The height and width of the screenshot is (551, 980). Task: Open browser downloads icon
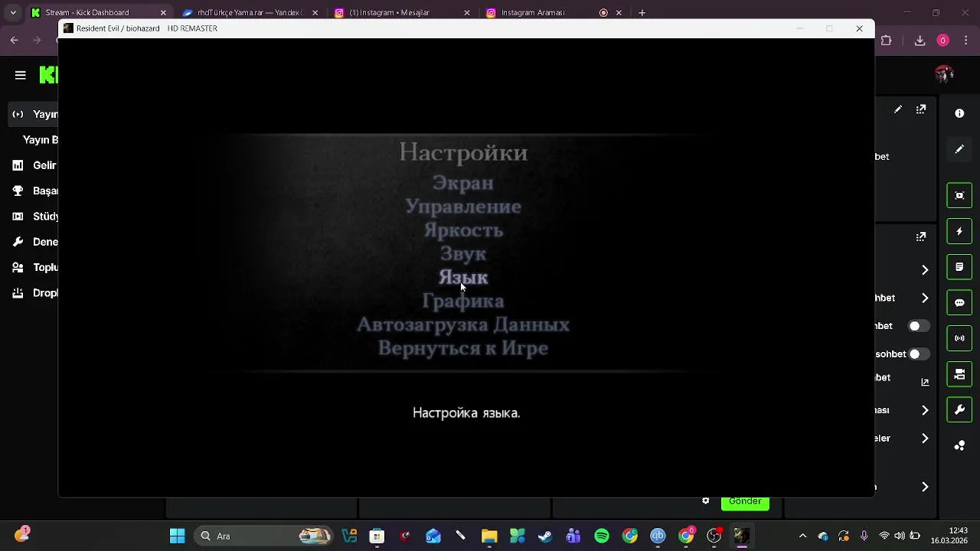click(920, 41)
